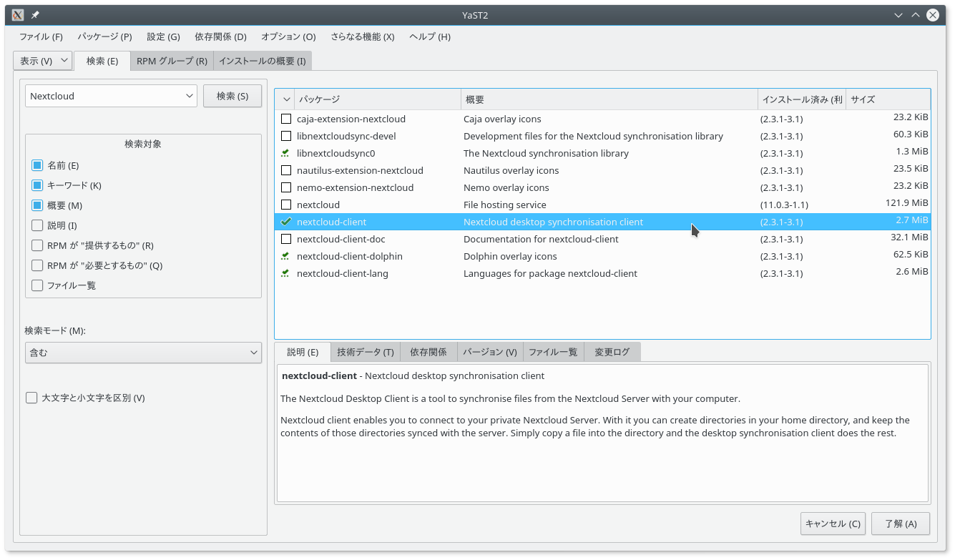The image size is (955, 560).
Task: Click the 了解 (A) button
Action: pyautogui.click(x=901, y=524)
